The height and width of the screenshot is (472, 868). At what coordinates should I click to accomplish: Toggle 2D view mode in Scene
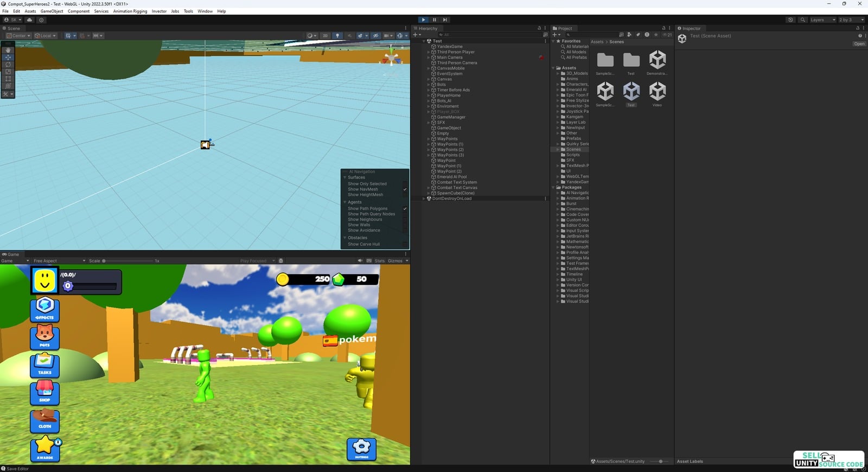click(x=325, y=36)
